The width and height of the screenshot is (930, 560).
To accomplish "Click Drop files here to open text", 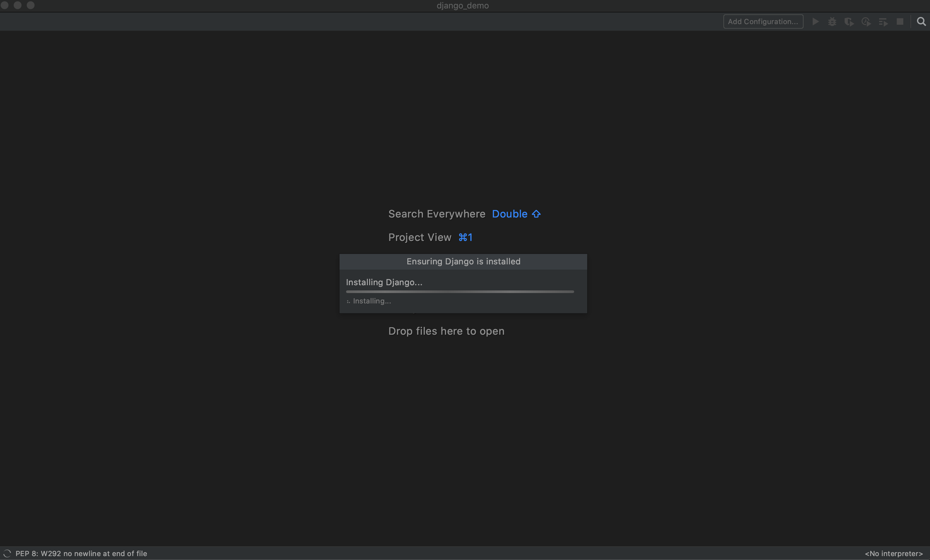I will pyautogui.click(x=446, y=331).
